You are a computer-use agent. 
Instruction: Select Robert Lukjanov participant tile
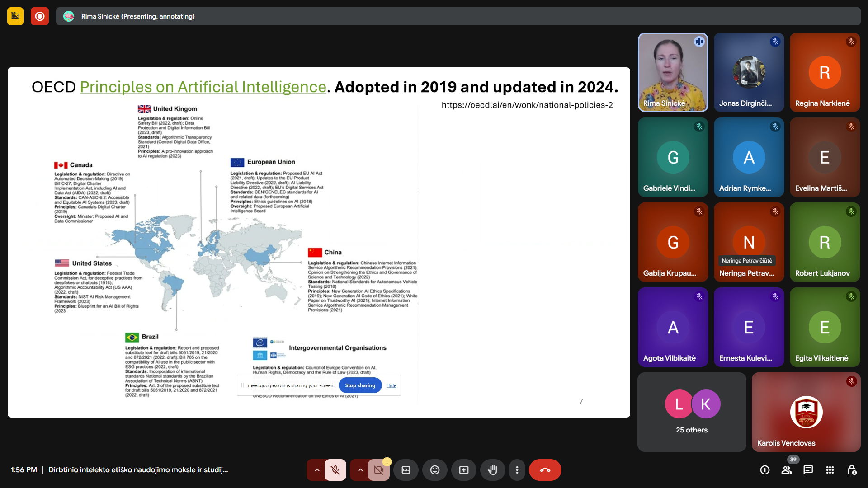click(x=825, y=242)
